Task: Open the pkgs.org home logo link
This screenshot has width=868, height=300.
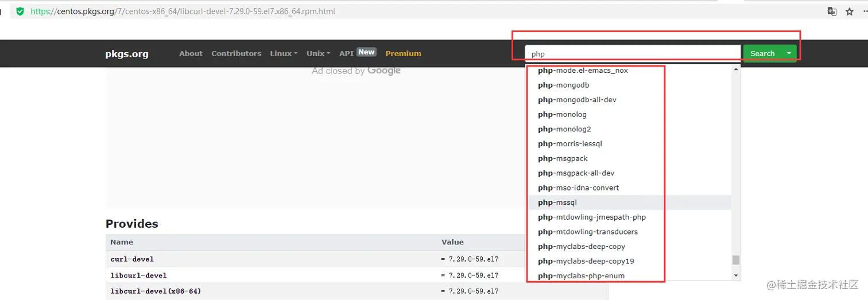Action: 127,54
